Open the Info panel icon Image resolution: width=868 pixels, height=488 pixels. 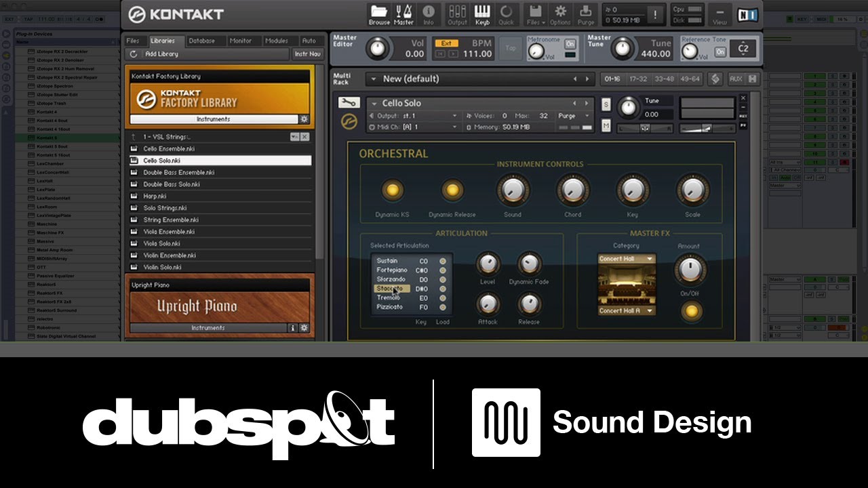(x=429, y=14)
